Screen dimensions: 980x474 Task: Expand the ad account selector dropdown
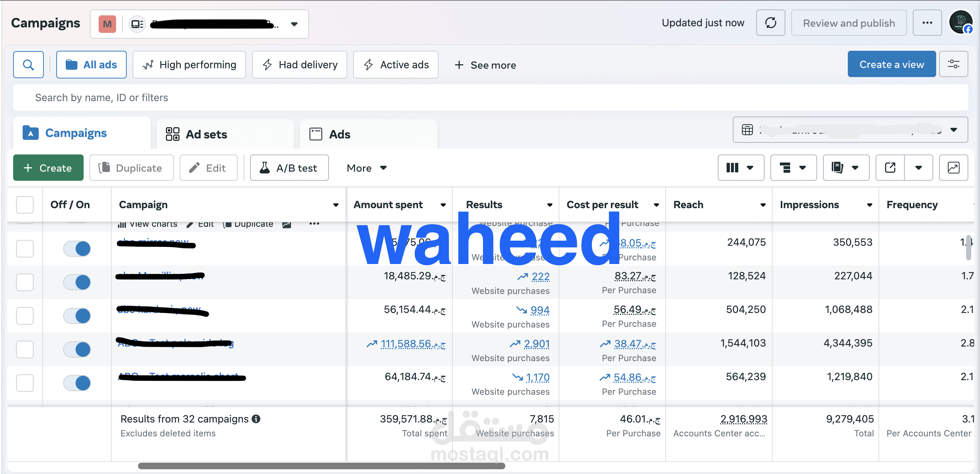294,24
